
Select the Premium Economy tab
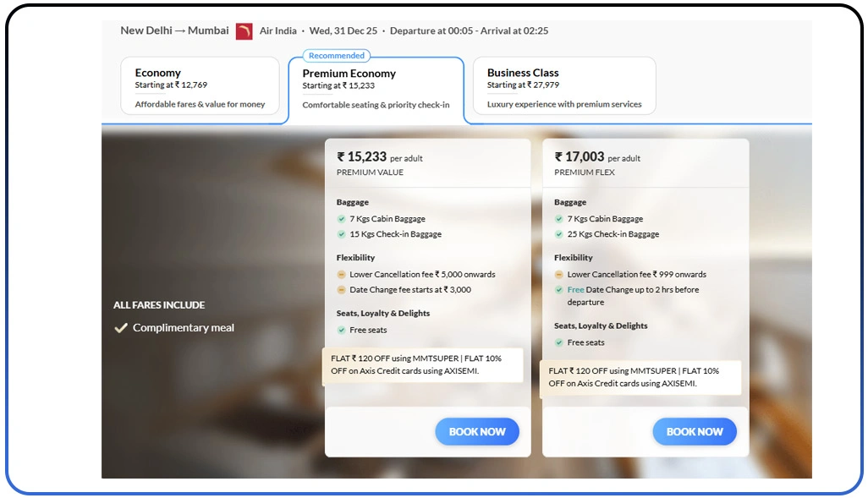[376, 89]
